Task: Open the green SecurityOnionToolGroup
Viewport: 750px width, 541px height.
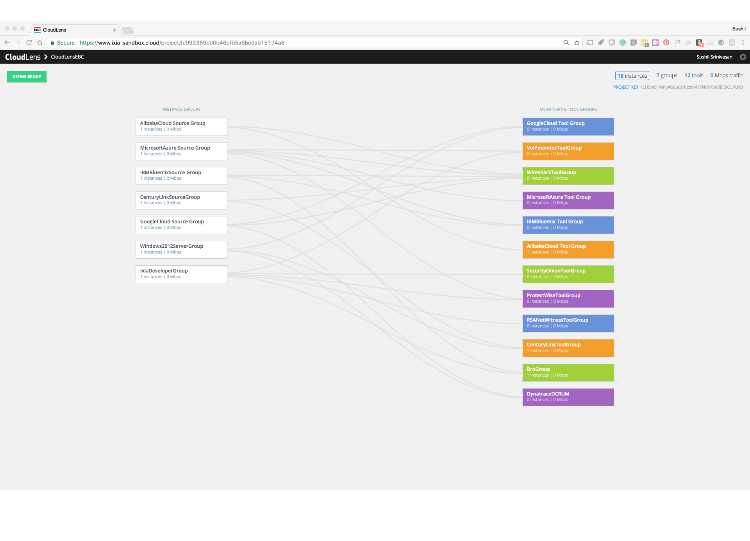Action: click(568, 274)
